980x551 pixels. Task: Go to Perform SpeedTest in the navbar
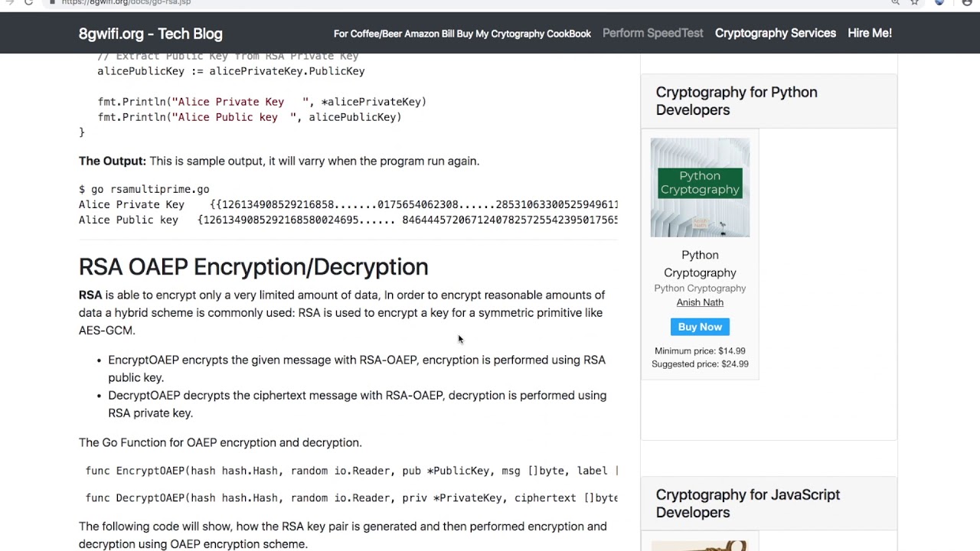click(x=652, y=33)
